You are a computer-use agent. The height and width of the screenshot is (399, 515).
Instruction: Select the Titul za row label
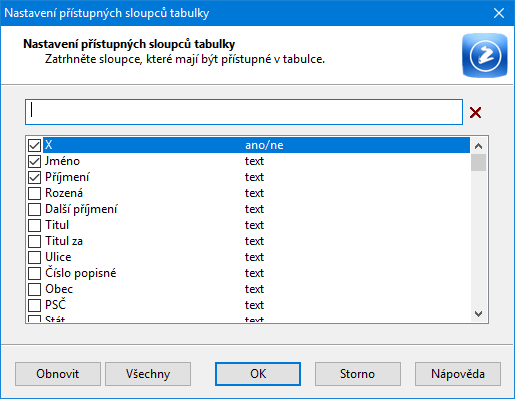(64, 241)
